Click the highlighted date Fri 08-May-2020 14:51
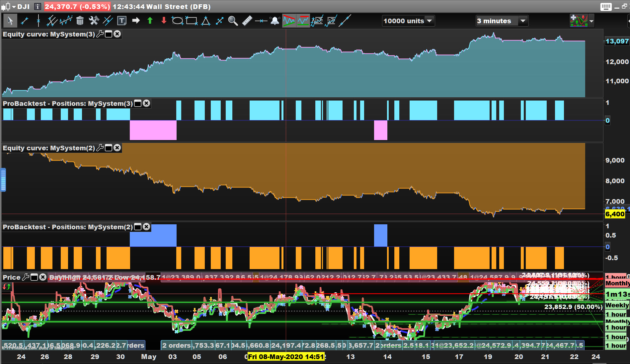630x364 pixels. tap(286, 357)
